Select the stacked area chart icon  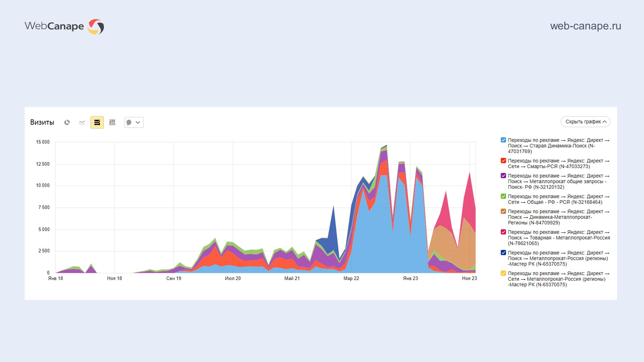coord(97,122)
